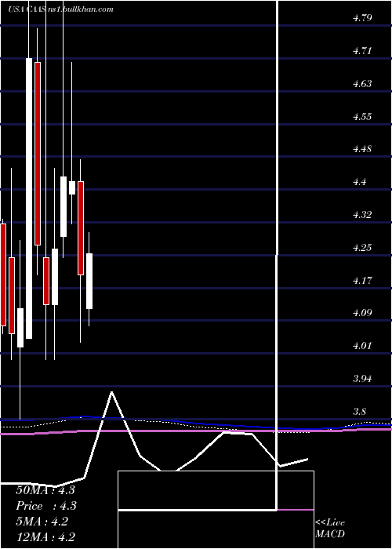Click the peak of the white MACD line

pos(111,392)
